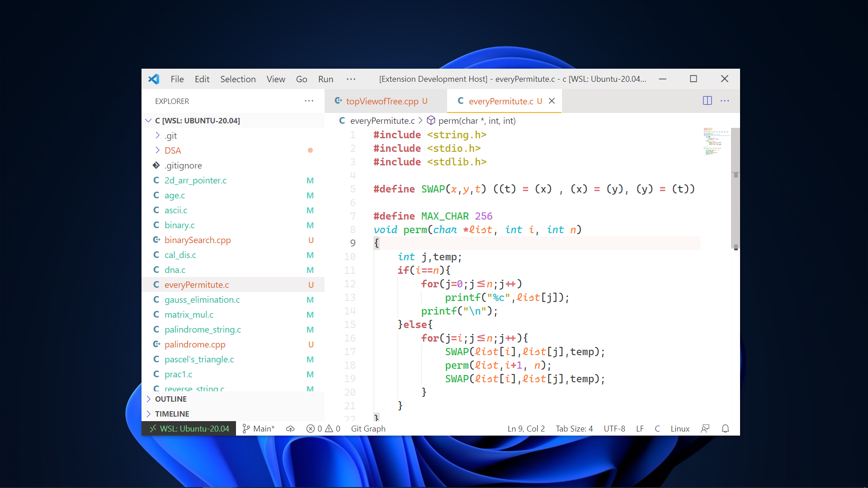Click the perm(list,i+1, n); call line

click(498, 365)
